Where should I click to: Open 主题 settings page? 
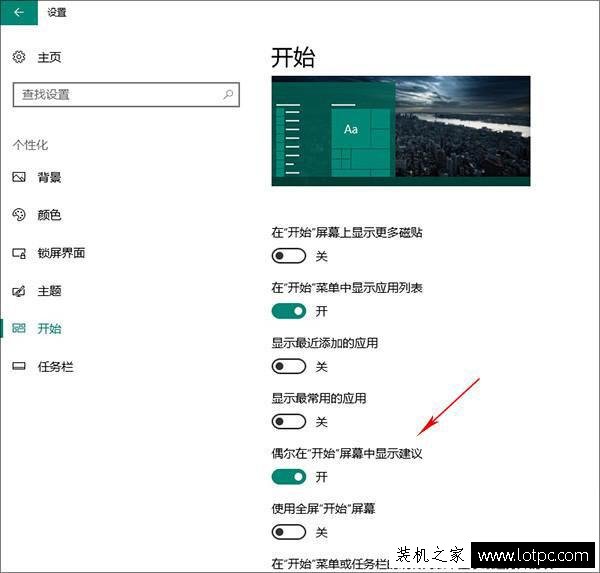pyautogui.click(x=49, y=291)
